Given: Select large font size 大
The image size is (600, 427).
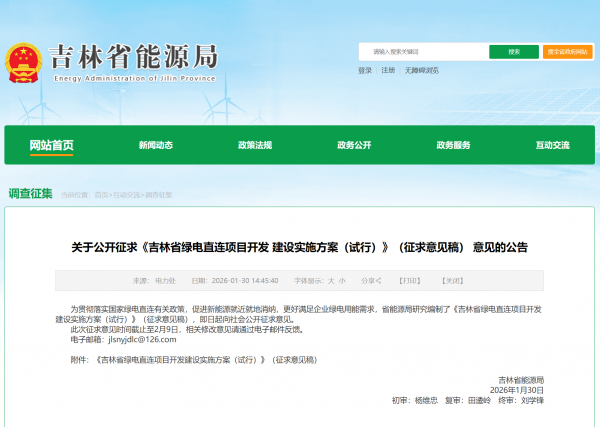Looking at the screenshot, I should pyautogui.click(x=329, y=281).
